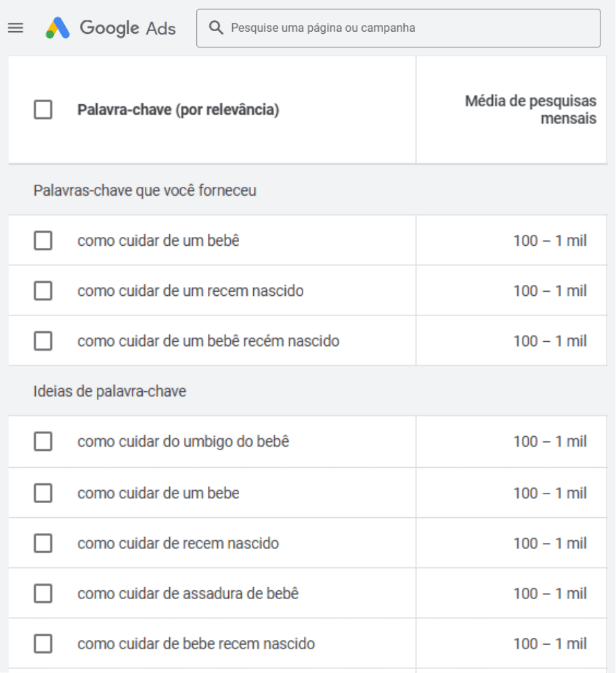Click the 'como cuidar do umbigo do bebê' keyword text
The height and width of the screenshot is (673, 616).
pos(183,441)
